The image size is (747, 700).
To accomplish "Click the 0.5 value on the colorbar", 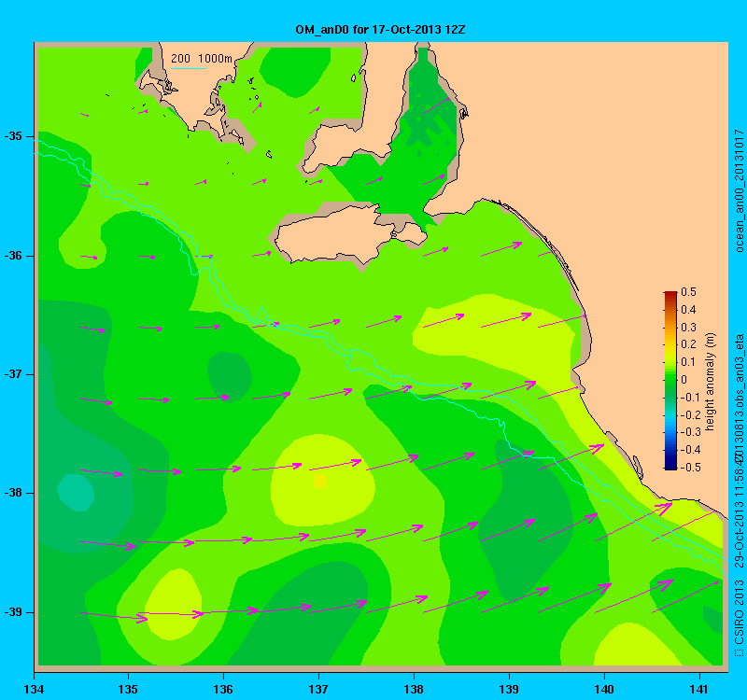I will [689, 292].
